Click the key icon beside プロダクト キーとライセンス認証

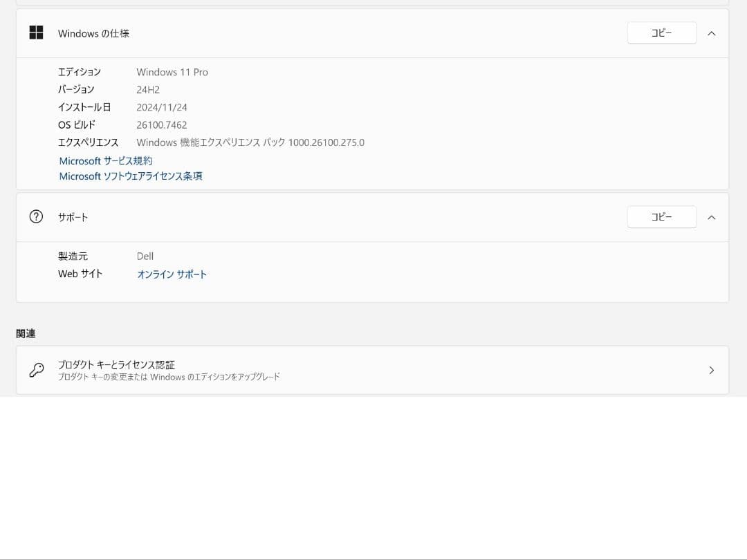pos(37,370)
